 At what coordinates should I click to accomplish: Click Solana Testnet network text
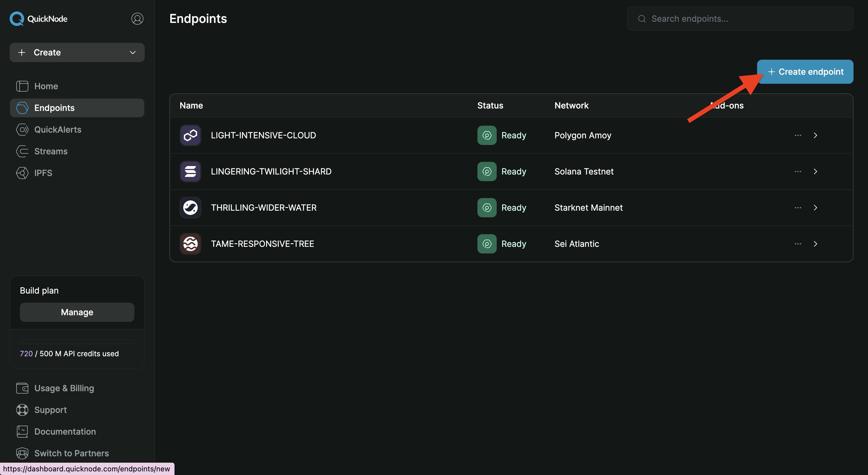[584, 171]
